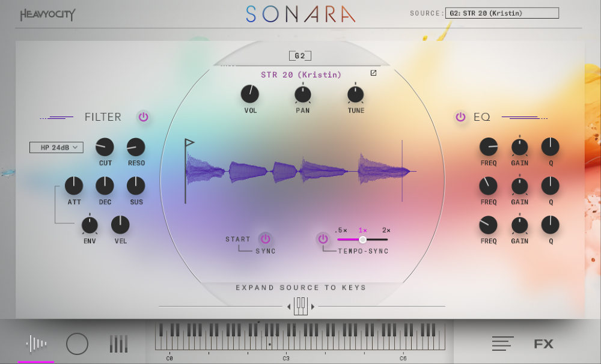Click the right arrow beside the keyboard icon
Screen dimensions: 601x364
[x=314, y=306]
